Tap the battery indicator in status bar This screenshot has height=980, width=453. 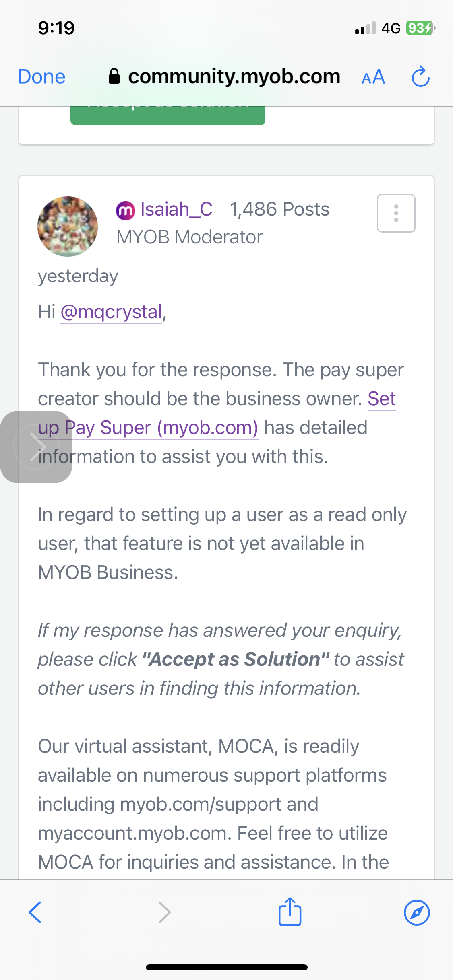[x=420, y=28]
